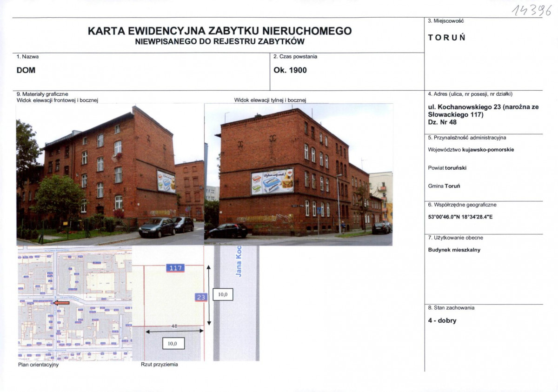This screenshot has width=558, height=392.
Task: Click the field label '1. Nazwa'
Action: click(28, 57)
